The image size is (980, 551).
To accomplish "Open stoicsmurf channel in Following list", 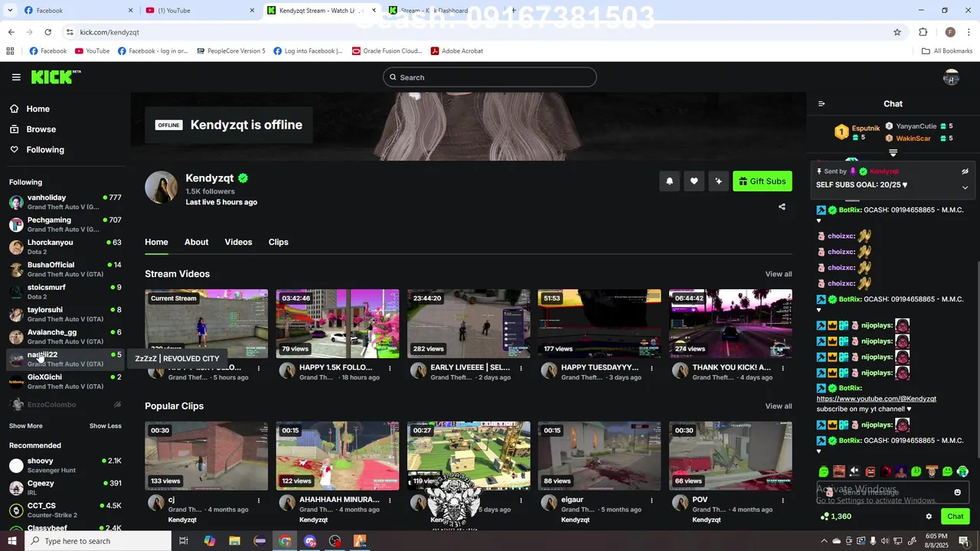I will tap(65, 292).
